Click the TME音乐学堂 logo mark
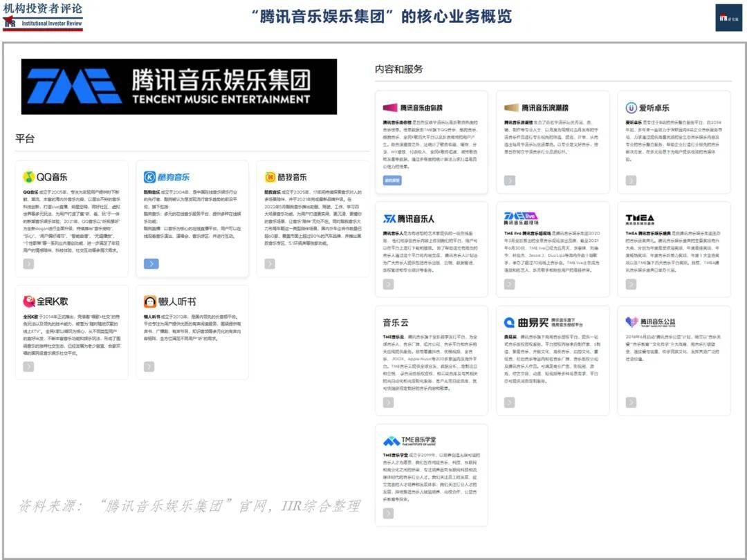 click(391, 441)
